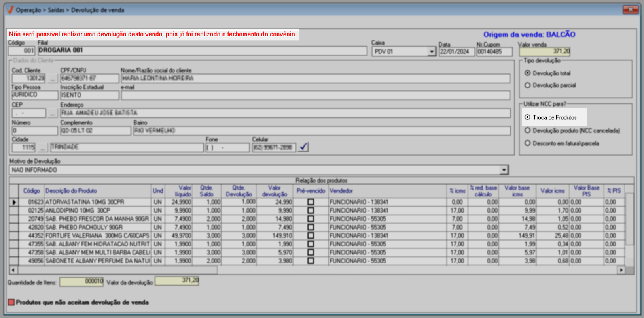Click the Número field containing 0
The image size is (644, 318).
pyautogui.click(x=35, y=131)
